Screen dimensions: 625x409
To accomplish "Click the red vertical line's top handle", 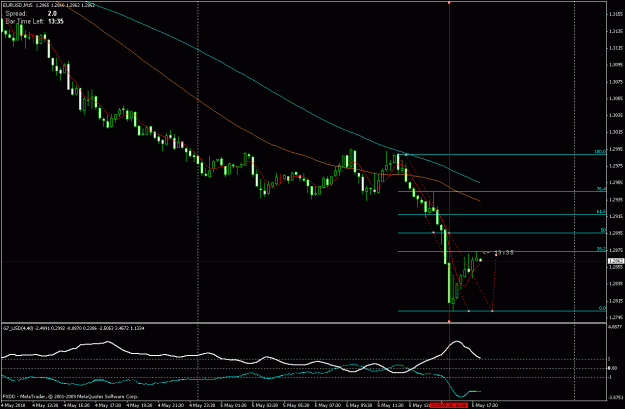I will click(449, 2).
